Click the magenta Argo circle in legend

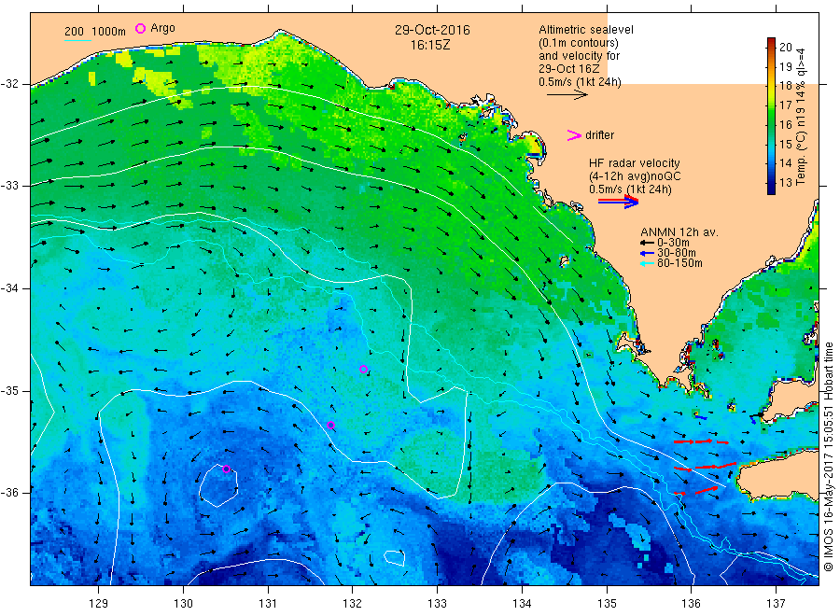pos(140,28)
